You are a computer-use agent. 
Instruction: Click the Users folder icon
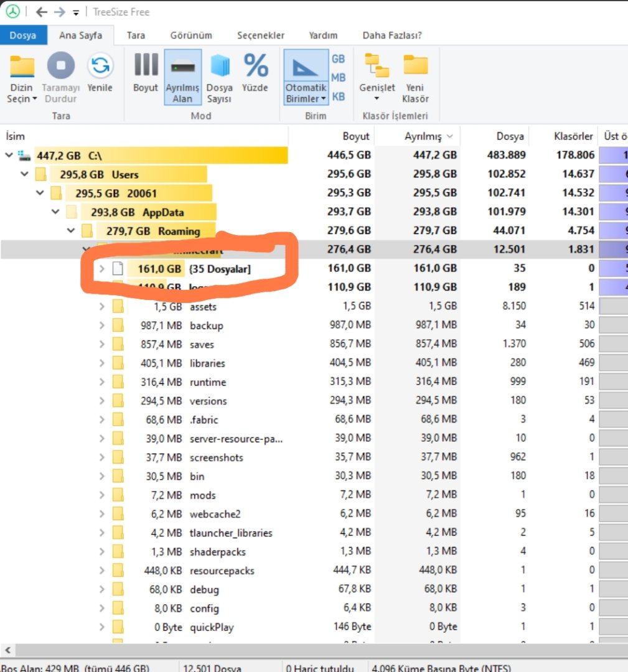(x=40, y=174)
